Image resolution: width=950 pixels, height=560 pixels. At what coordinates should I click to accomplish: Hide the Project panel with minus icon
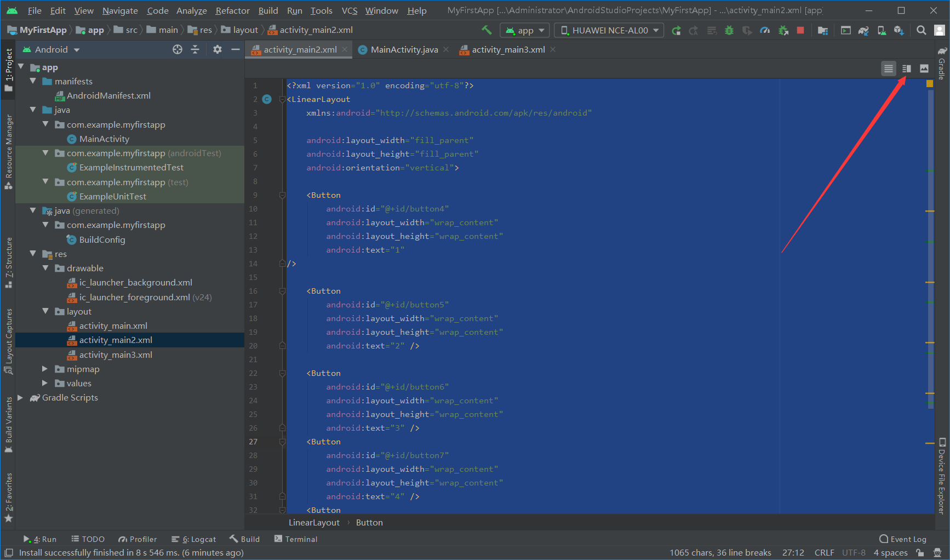[236, 49]
